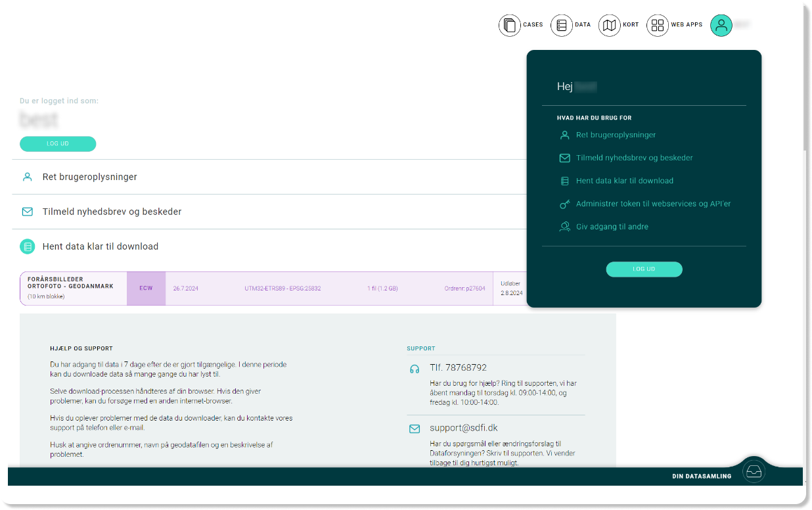Image resolution: width=812 pixels, height=510 pixels.
Task: Click envelope icon in main Tilmeld nyhedsbrev row
Action: coord(28,212)
